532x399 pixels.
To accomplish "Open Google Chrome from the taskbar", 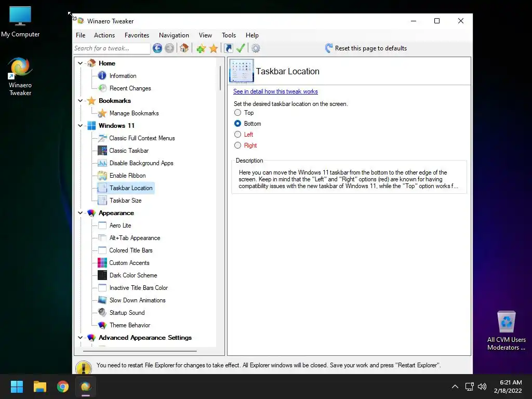I will click(x=63, y=387).
